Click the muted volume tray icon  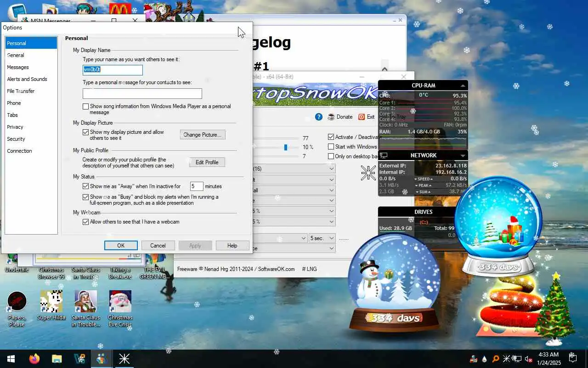[x=529, y=359]
